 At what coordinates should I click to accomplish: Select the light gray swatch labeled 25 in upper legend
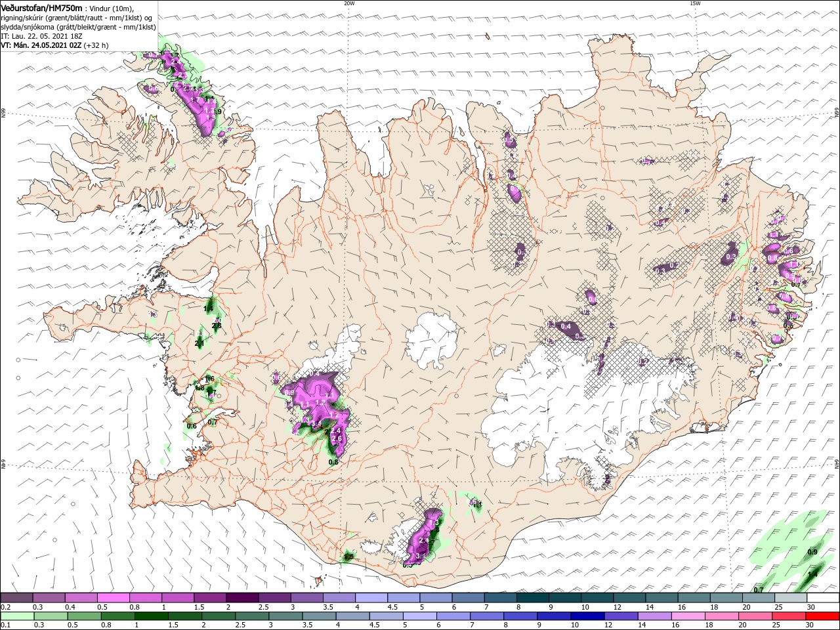791,598
